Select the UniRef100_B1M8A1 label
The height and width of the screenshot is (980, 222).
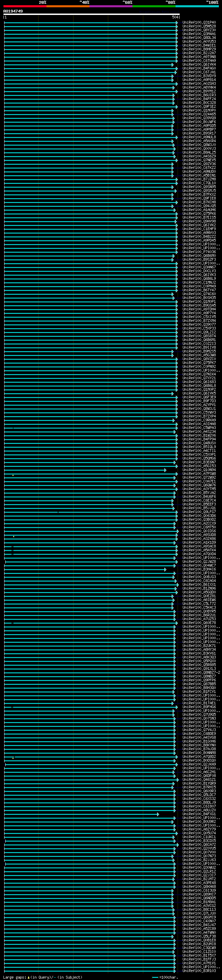[x=199, y=902]
